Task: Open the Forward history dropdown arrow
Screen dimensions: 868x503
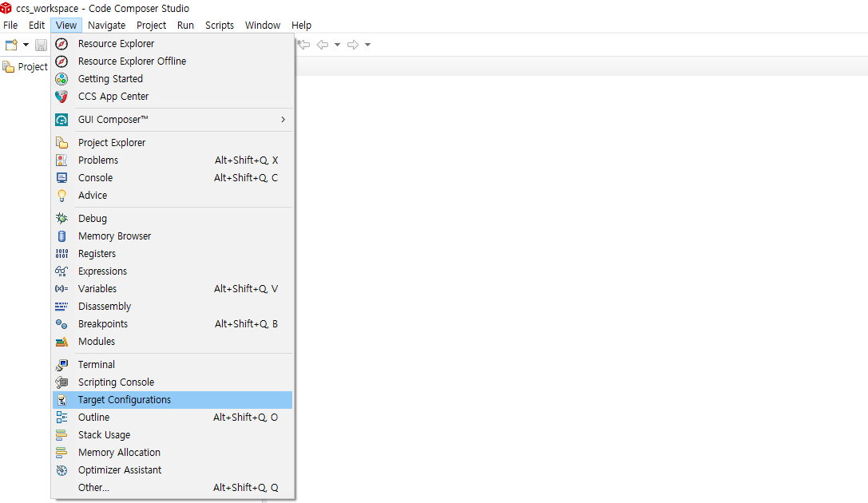Action: (x=367, y=45)
